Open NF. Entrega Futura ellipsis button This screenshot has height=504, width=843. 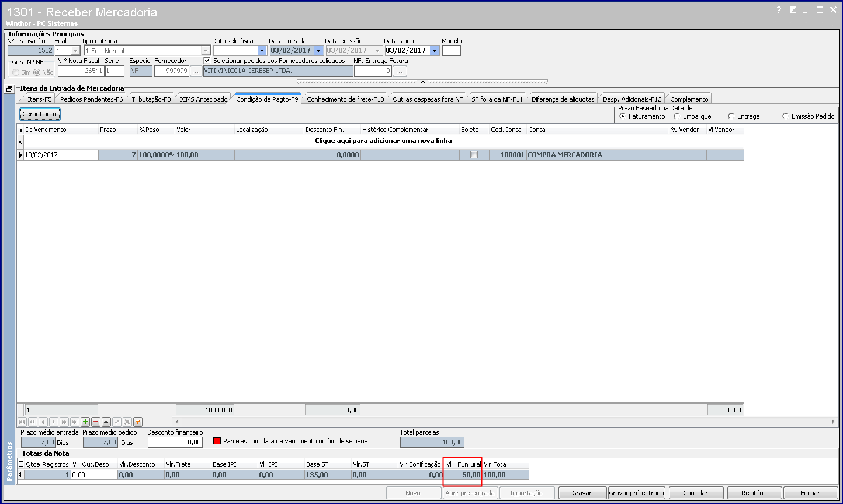(400, 71)
